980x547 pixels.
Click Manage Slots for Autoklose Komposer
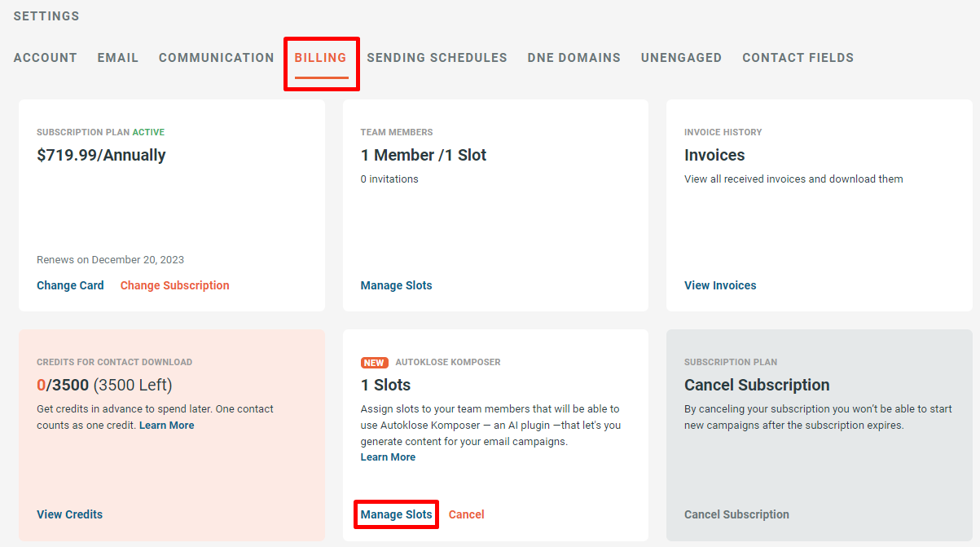(x=396, y=514)
